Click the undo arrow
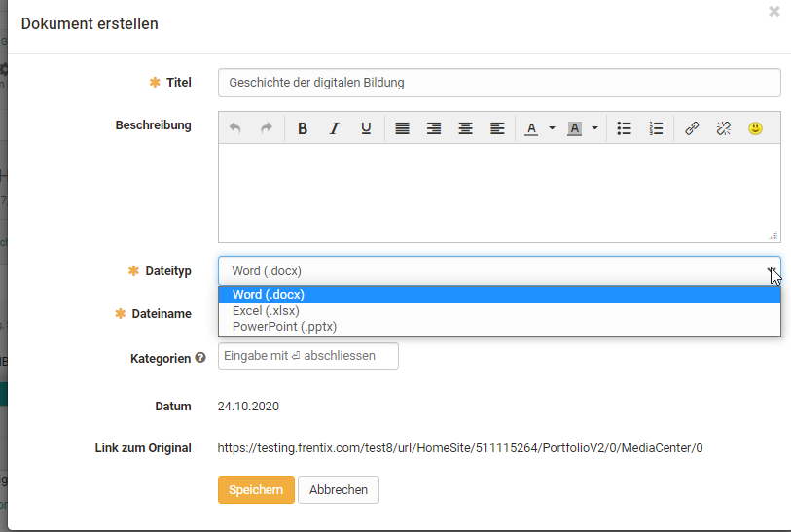 click(x=234, y=128)
